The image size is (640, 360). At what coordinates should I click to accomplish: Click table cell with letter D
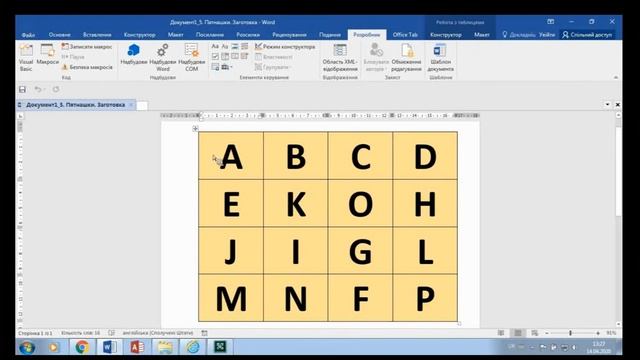pyautogui.click(x=425, y=156)
